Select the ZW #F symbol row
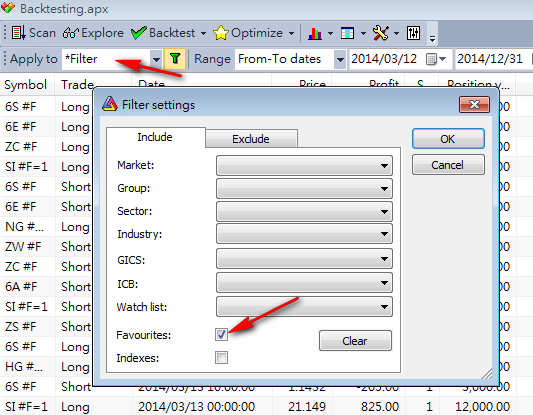The height and width of the screenshot is (415, 533). [23, 246]
